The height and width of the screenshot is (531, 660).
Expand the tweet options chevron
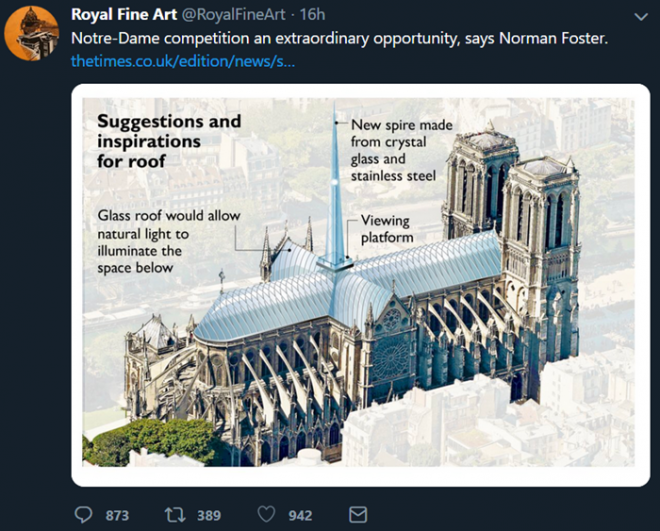point(642,17)
